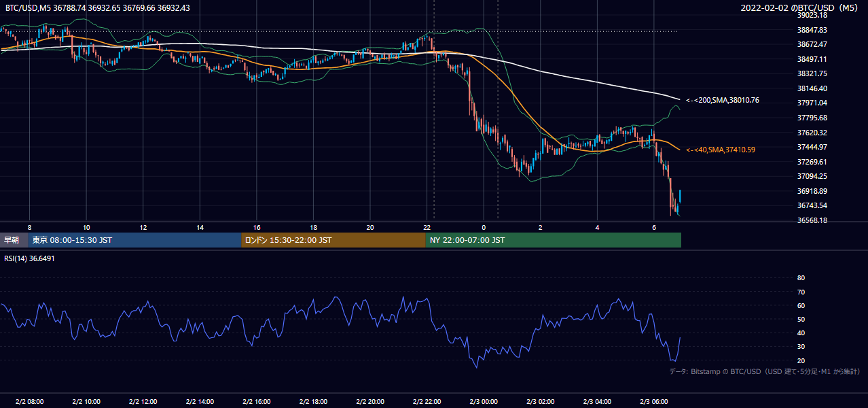Click the RSI(14) 36.6491 indicator label
The width and height of the screenshot is (868, 408).
tap(29, 258)
